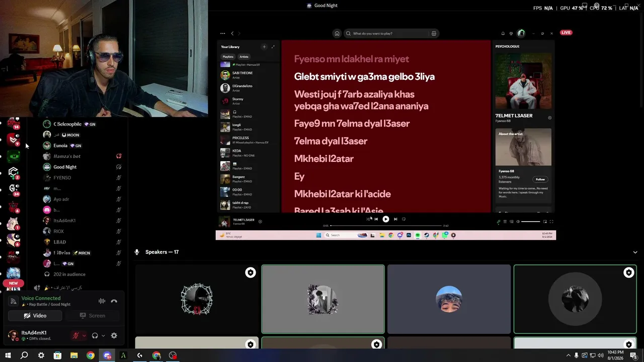Expand Your Library panel in Spotify
Screen dimensions: 644x362
tap(273, 47)
